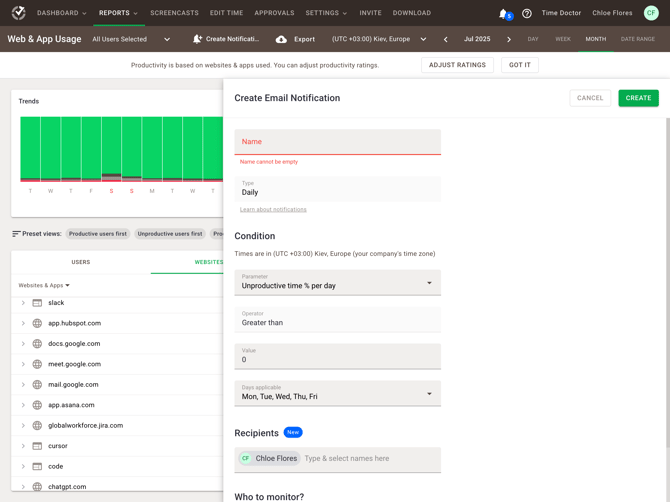This screenshot has width=670, height=502.
Task: Expand the app.hubspot.com row
Action: click(x=23, y=323)
